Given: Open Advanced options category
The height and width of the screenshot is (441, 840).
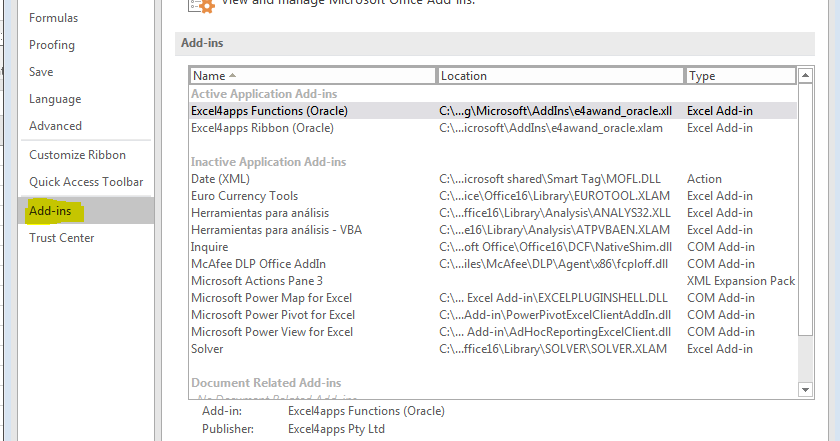Looking at the screenshot, I should tap(55, 126).
